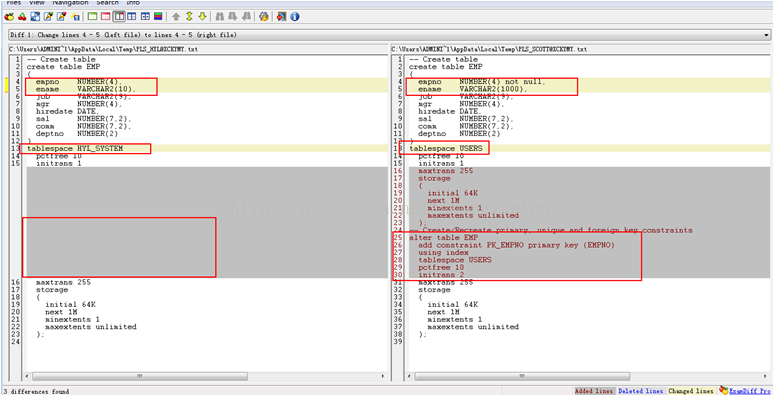
Task: Click 'pctfree 10' line 29 in right pane
Action: [441, 267]
